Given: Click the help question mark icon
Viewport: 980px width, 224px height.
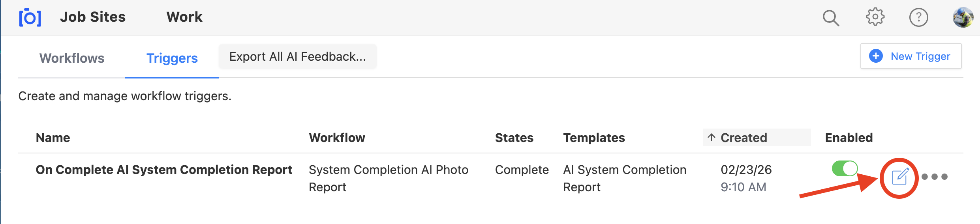Looking at the screenshot, I should pyautogui.click(x=918, y=17).
